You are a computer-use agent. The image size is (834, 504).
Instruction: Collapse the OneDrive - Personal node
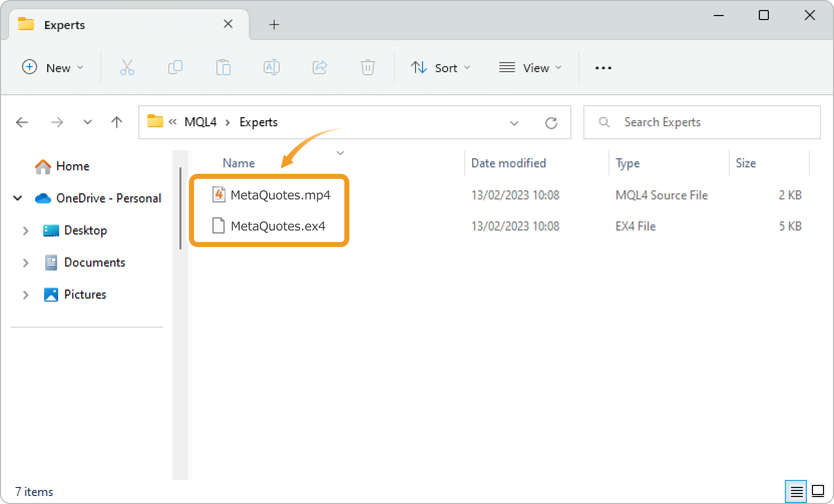(x=18, y=198)
